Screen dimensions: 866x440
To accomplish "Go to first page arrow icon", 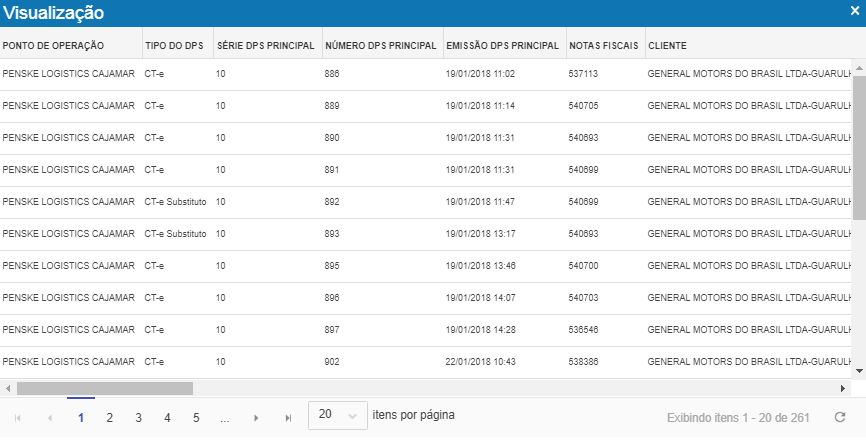I will [x=17, y=418].
